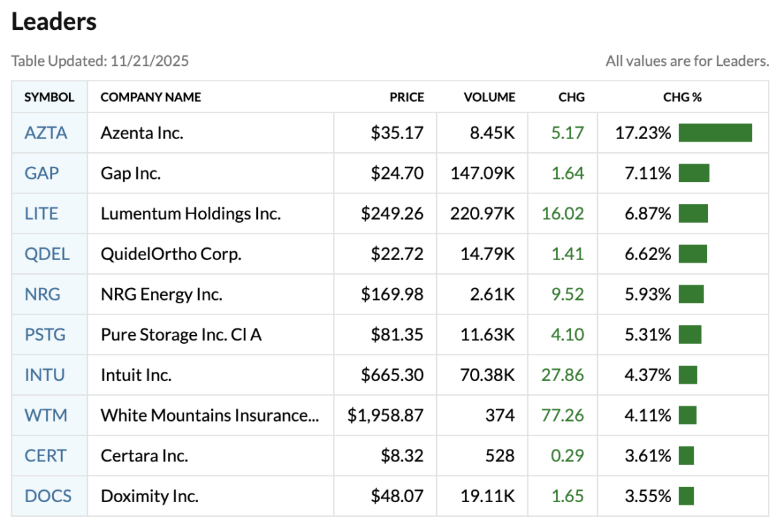784x532 pixels.
Task: Select the LITE stock symbol
Action: coord(41,213)
